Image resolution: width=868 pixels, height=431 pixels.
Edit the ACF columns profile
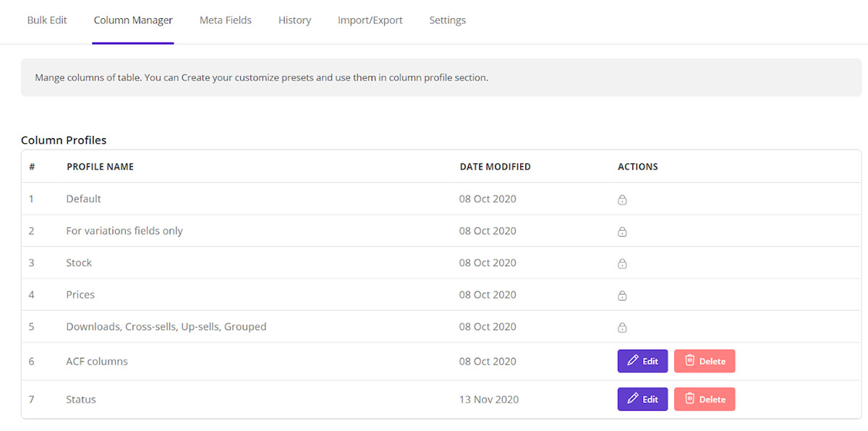coord(642,361)
